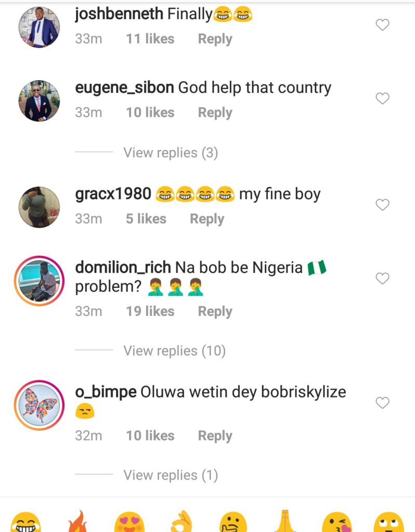
Task: Open the domilion_rich username profile link
Action: 123,268
